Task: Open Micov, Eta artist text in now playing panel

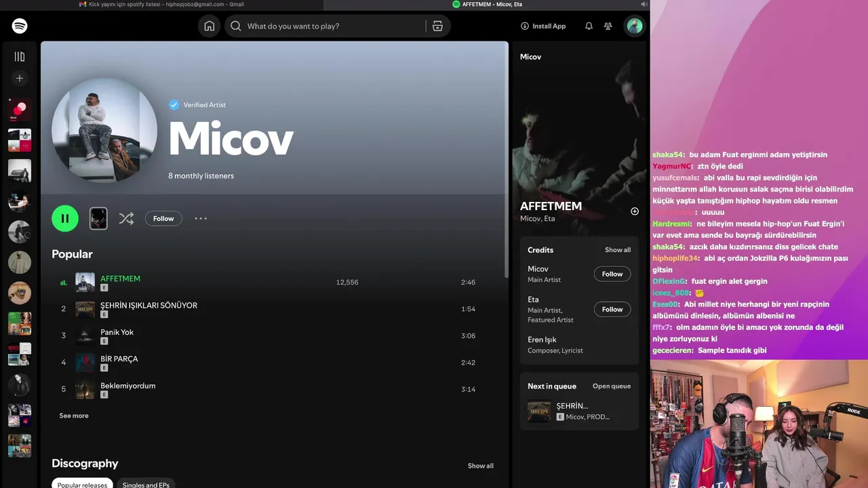Action: point(537,218)
